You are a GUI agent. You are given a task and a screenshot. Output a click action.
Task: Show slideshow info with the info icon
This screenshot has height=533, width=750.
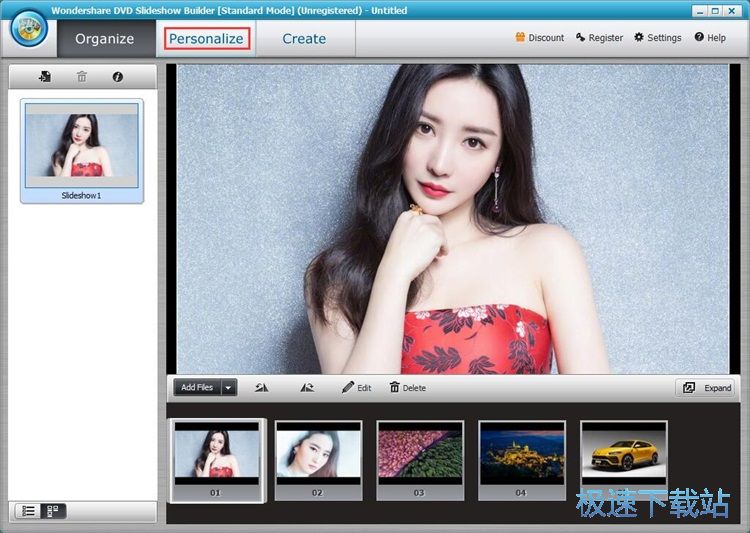tap(118, 77)
